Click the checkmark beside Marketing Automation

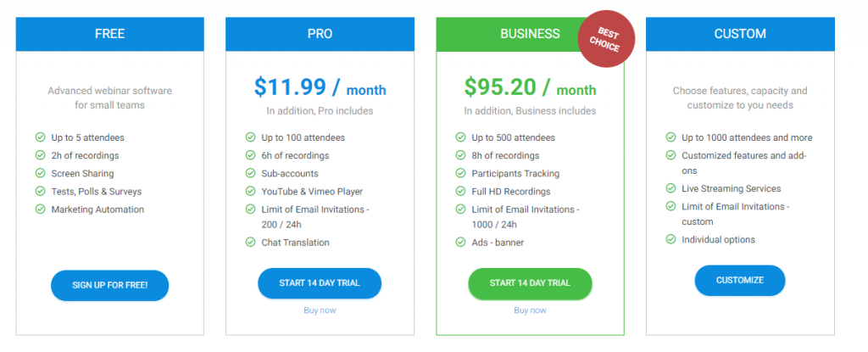point(41,209)
